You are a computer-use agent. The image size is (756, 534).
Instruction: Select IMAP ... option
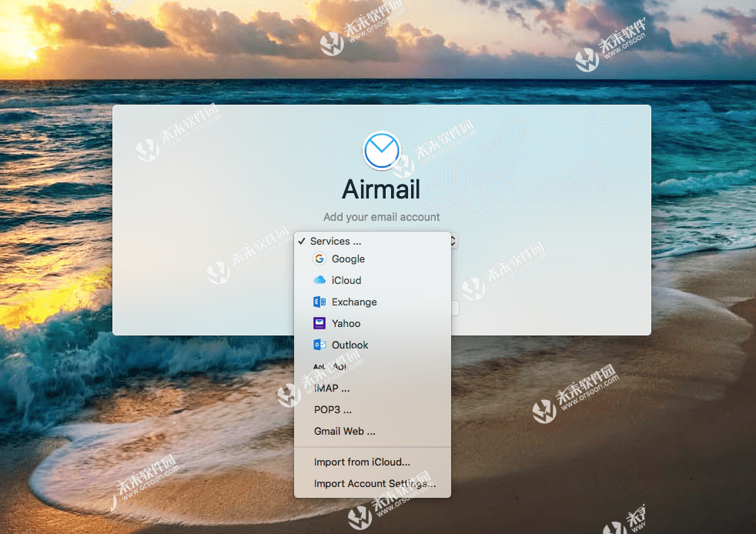(x=372, y=388)
